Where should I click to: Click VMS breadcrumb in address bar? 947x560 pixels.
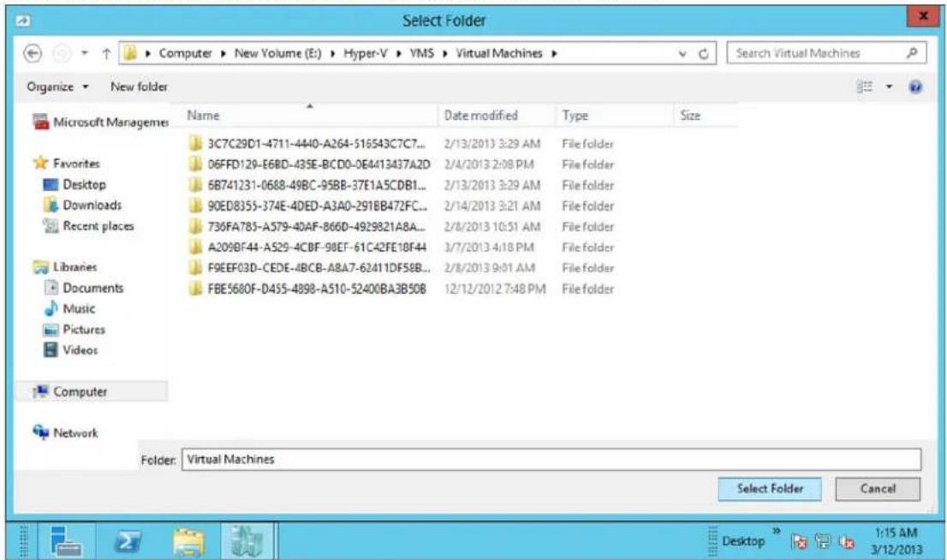pyautogui.click(x=421, y=53)
